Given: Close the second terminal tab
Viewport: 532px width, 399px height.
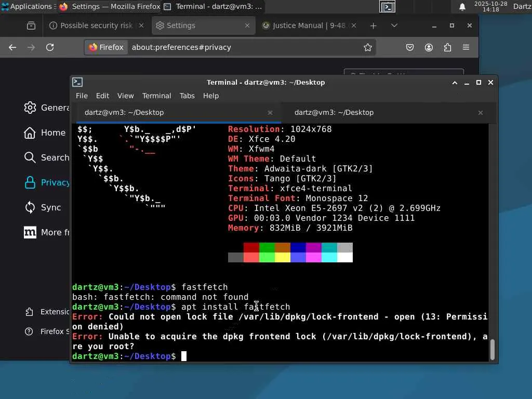Looking at the screenshot, I should click(x=481, y=113).
